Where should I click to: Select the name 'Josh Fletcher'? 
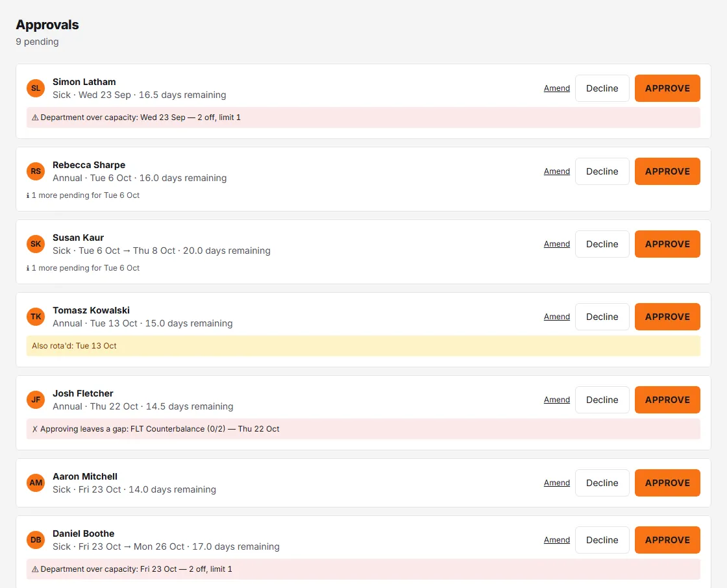[82, 393]
